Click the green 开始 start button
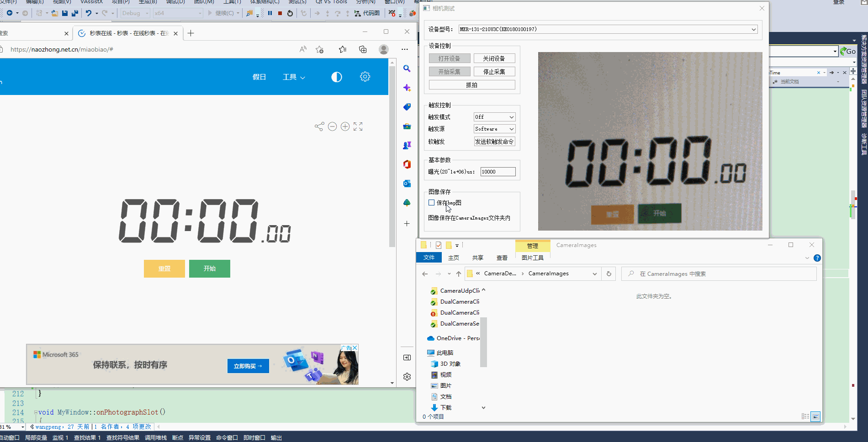Image resolution: width=868 pixels, height=442 pixels. 210,268
